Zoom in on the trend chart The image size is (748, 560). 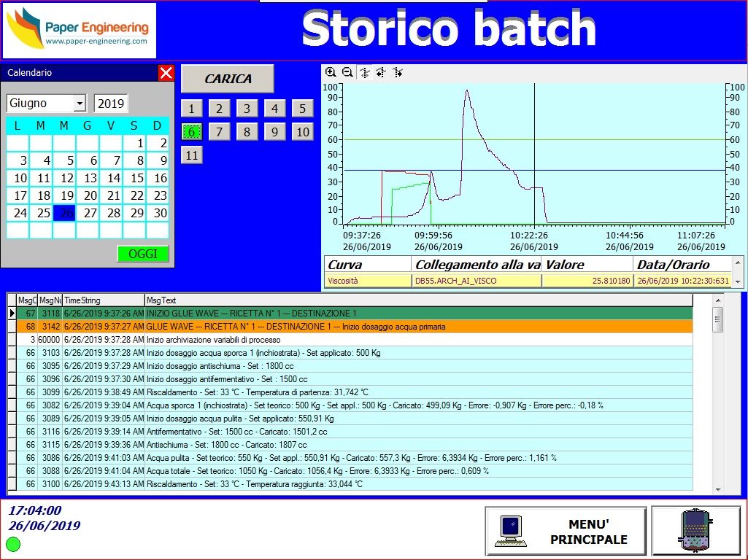tap(330, 72)
